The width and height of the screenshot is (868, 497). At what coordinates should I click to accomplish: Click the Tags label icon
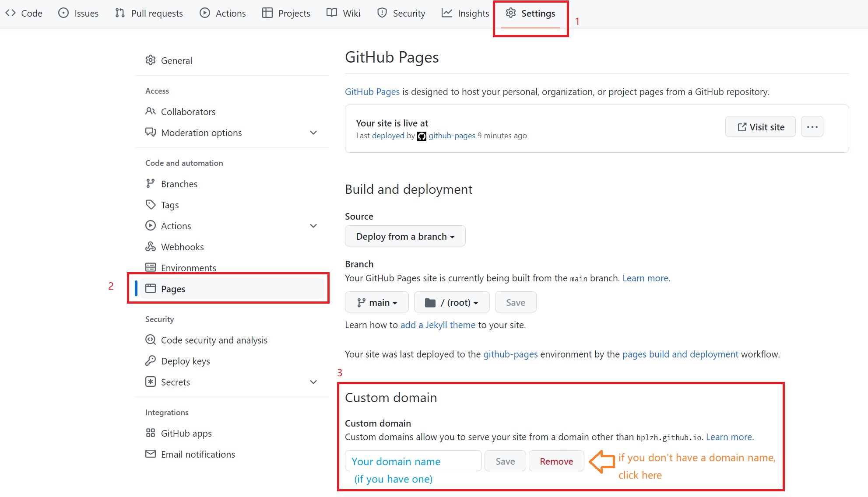[x=151, y=205]
